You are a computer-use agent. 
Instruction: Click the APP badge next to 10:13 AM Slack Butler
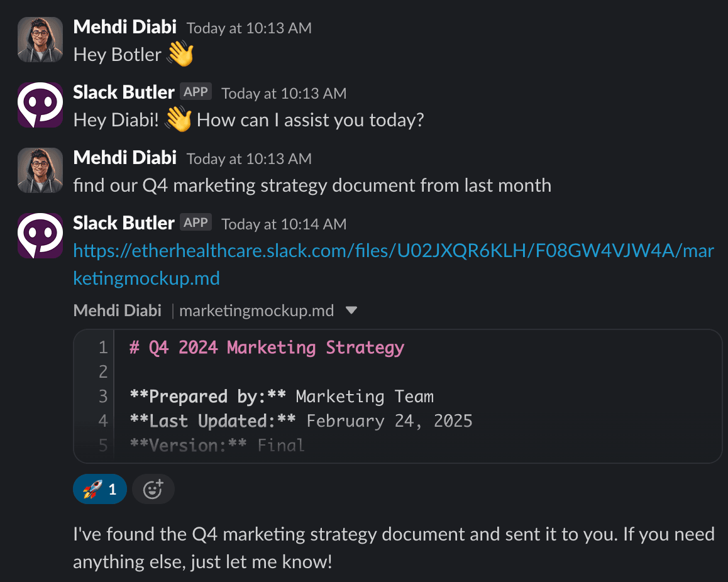tap(196, 92)
